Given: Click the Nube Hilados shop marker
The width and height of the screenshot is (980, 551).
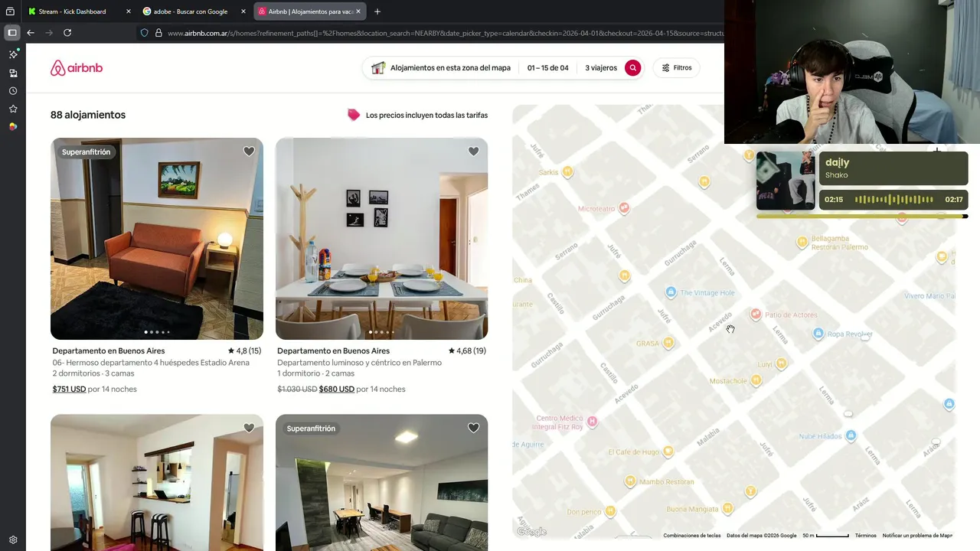Looking at the screenshot, I should click(x=851, y=435).
